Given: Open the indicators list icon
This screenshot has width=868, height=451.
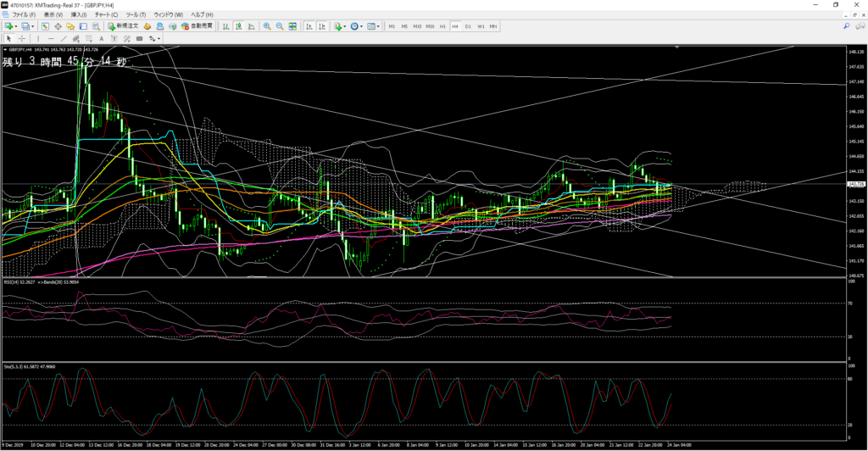Looking at the screenshot, I should (x=337, y=26).
